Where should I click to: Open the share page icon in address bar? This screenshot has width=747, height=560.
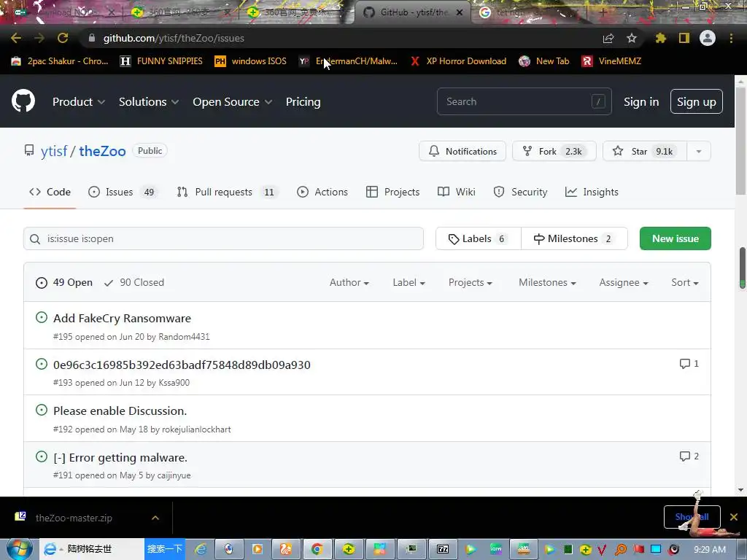click(608, 38)
